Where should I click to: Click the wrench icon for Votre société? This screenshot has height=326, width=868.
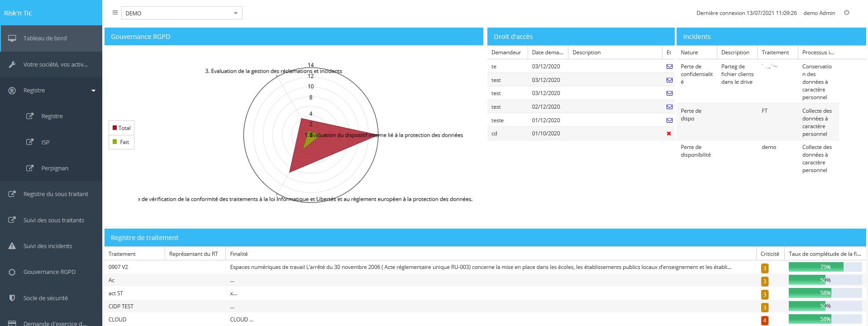[x=12, y=64]
